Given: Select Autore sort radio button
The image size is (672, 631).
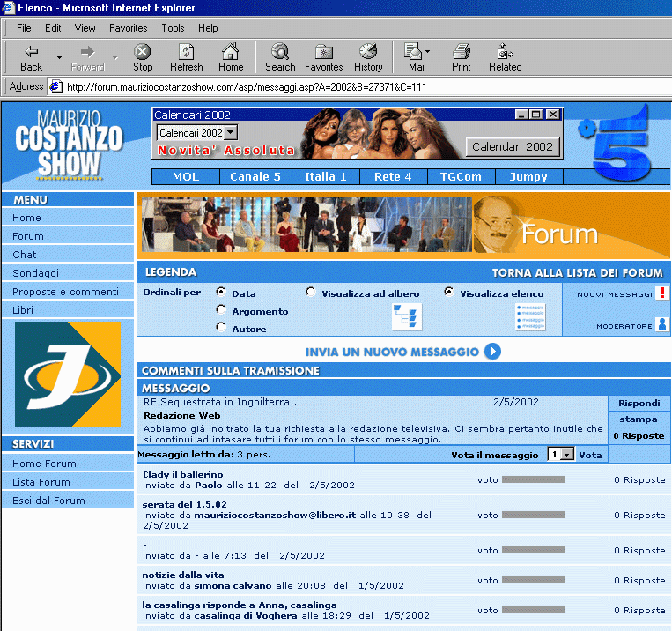Looking at the screenshot, I should tap(221, 327).
